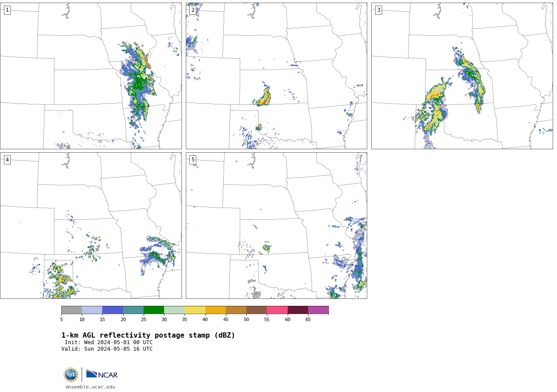Click the teal 20-25 dBZ swatch
Viewport: 557px width, 392px height.
click(133, 310)
